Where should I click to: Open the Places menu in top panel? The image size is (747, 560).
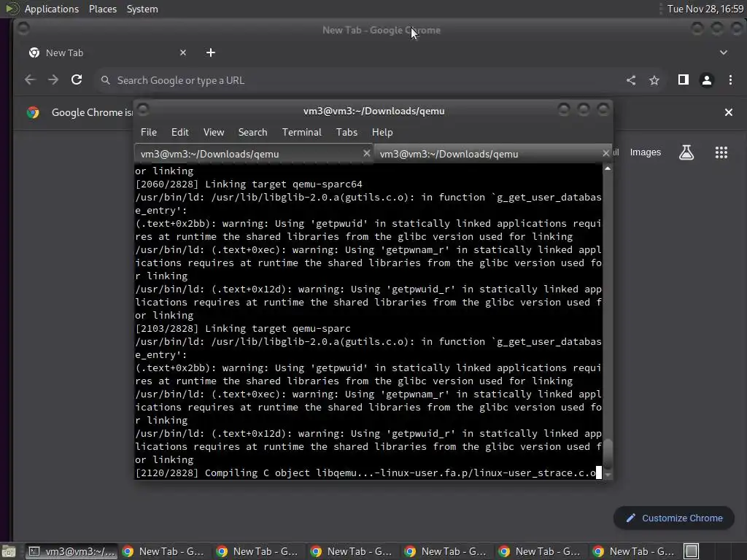(102, 9)
